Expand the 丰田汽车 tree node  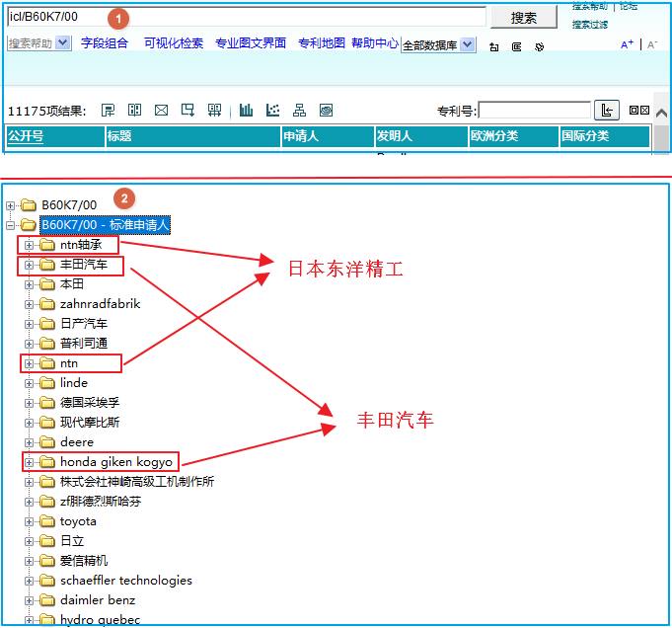30,265
